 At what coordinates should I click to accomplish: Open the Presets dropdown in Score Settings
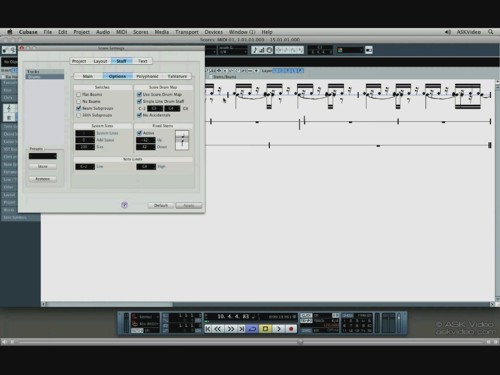click(x=43, y=156)
